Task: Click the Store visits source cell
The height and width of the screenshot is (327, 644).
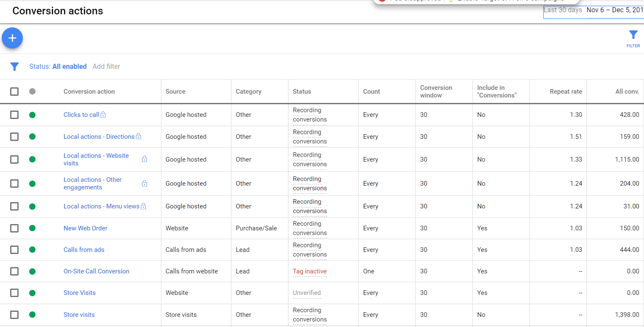Action: pyautogui.click(x=181, y=315)
